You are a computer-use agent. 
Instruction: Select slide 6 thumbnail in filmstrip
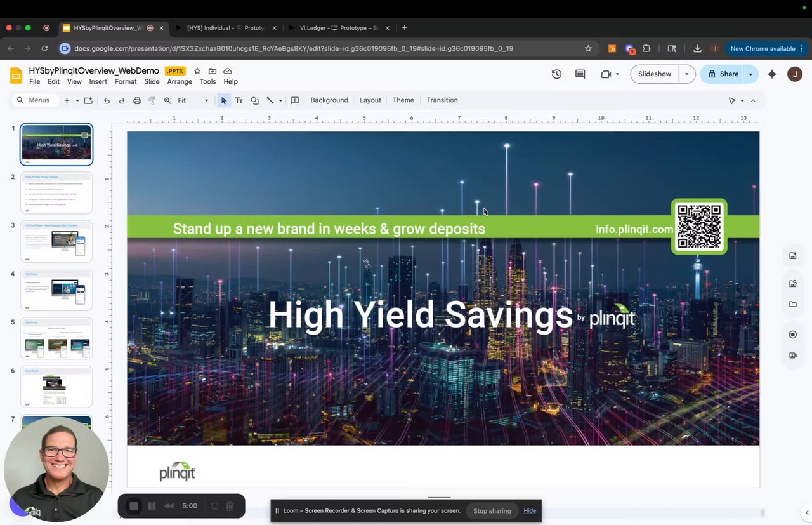tap(56, 387)
